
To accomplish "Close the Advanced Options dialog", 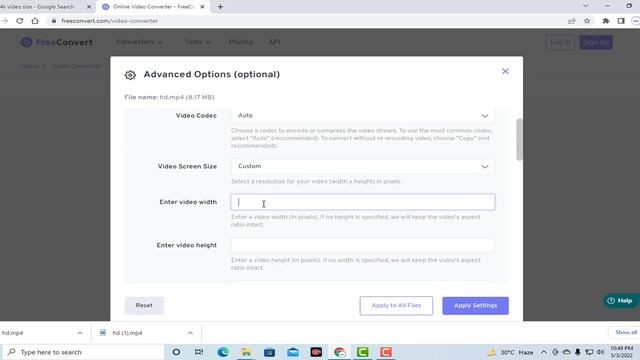I will tap(505, 71).
